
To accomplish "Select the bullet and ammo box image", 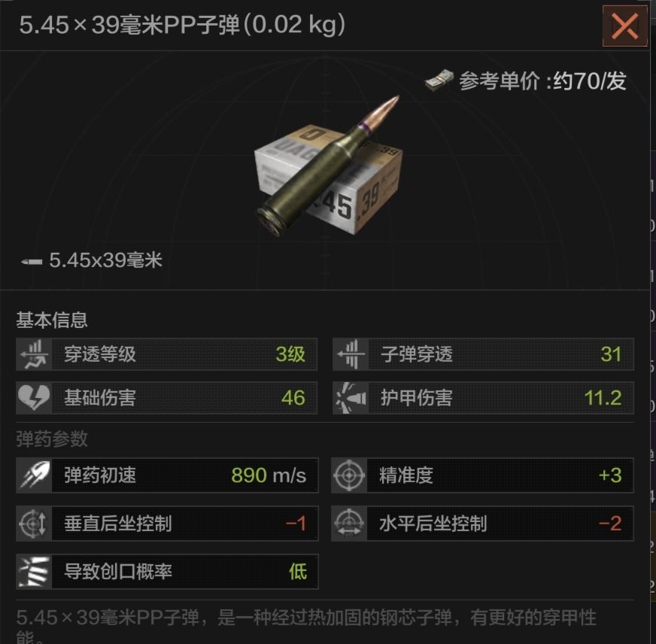I will point(329,166).
